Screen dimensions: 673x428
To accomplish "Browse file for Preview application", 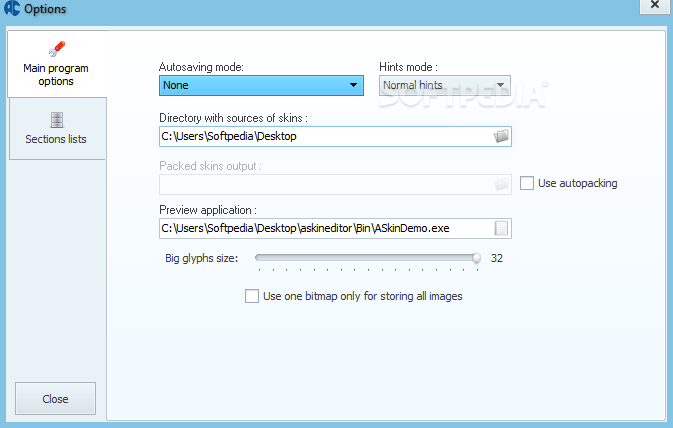I will click(501, 228).
